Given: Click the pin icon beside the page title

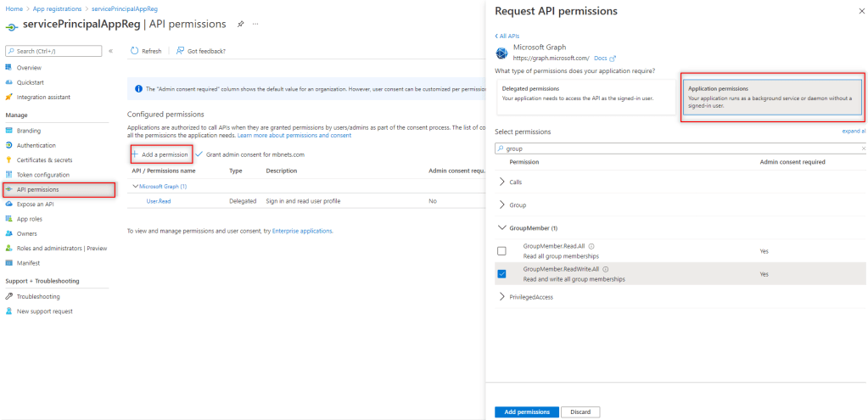Looking at the screenshot, I should point(241,24).
